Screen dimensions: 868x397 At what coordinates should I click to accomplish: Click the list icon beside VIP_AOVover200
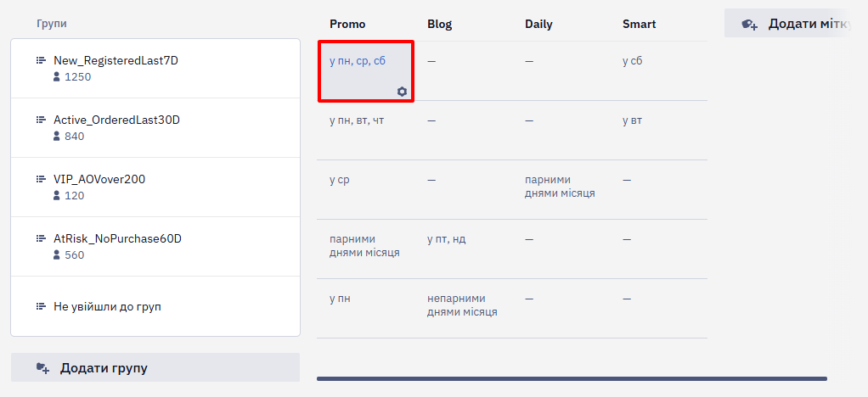pyautogui.click(x=41, y=179)
